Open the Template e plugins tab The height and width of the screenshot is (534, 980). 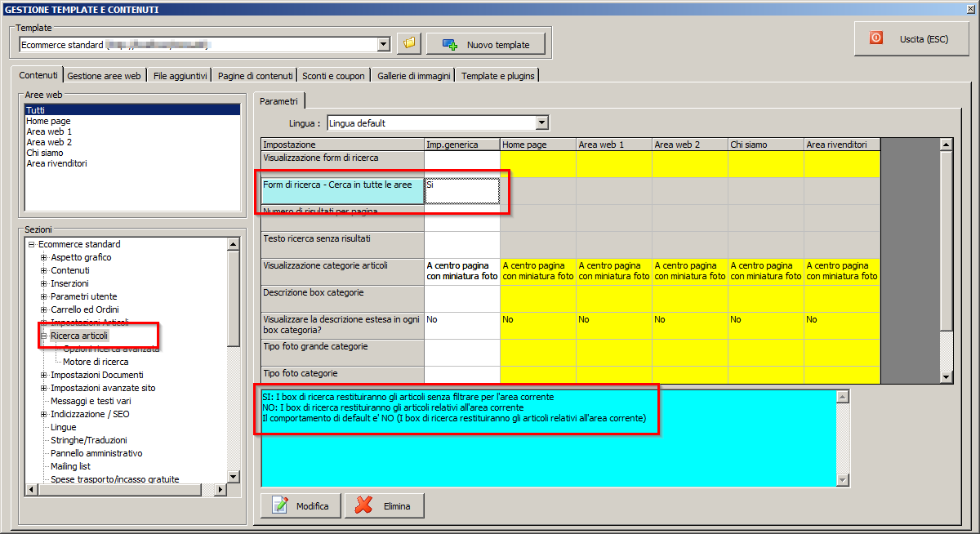point(498,76)
